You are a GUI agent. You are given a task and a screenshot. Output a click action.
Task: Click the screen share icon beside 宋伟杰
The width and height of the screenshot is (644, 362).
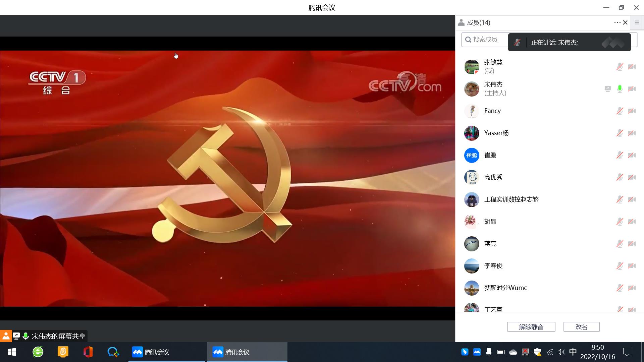[607, 89]
